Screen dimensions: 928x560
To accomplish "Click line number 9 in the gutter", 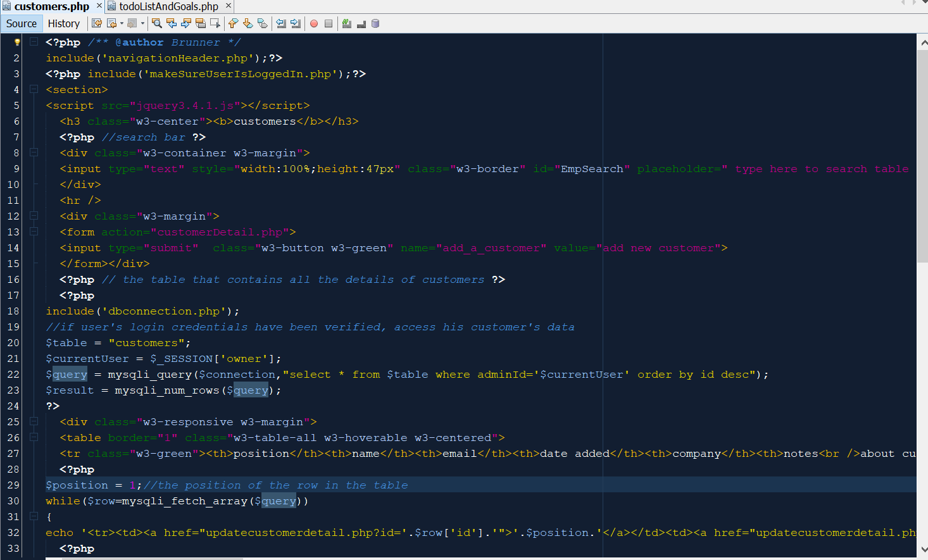I will 16,169.
